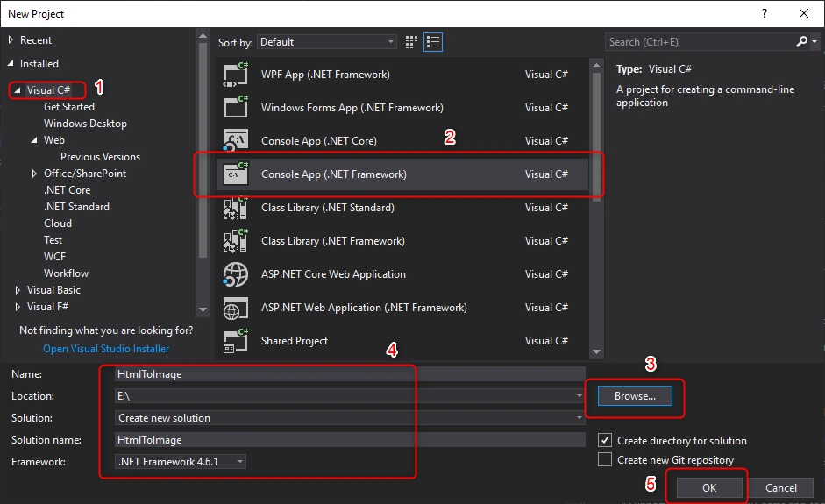Select Windows Desktop in the tree
This screenshot has width=825, height=504.
click(x=85, y=123)
